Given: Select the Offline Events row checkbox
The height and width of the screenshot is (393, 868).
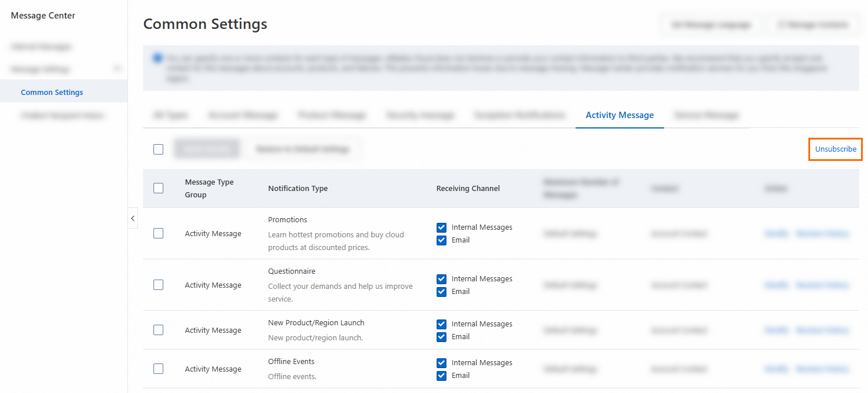Looking at the screenshot, I should click(x=158, y=369).
